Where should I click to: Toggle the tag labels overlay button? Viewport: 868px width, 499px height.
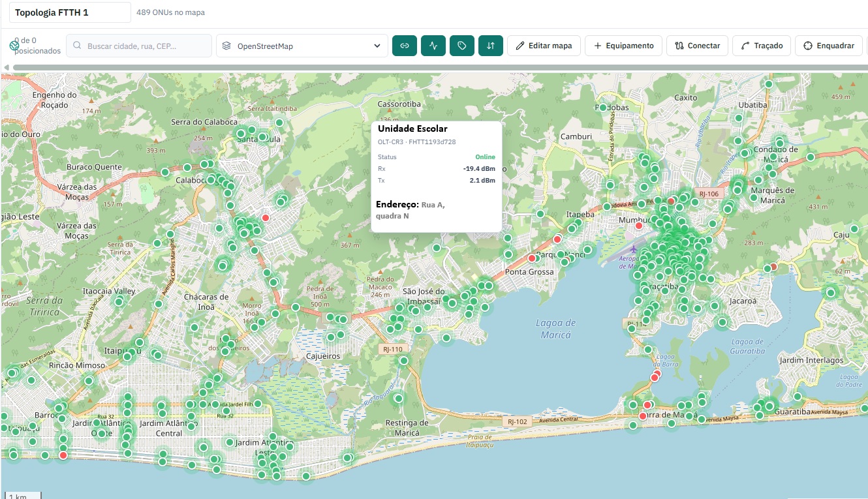click(462, 46)
